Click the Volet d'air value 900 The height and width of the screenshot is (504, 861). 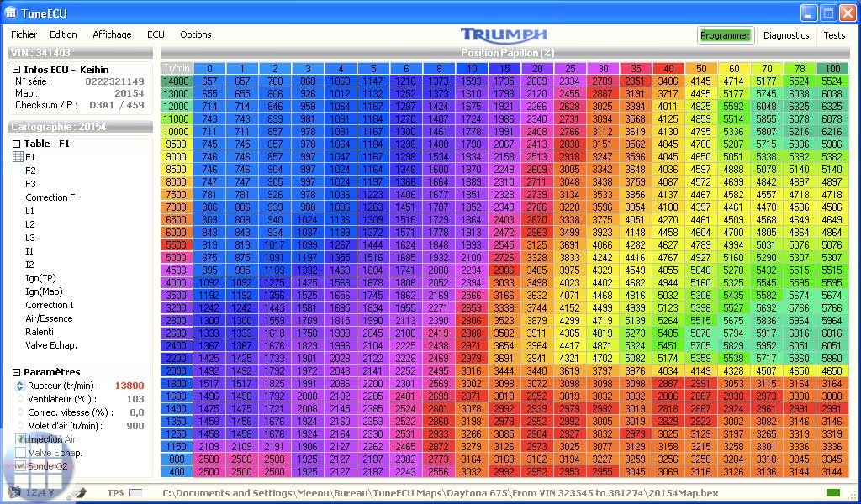pyautogui.click(x=135, y=426)
